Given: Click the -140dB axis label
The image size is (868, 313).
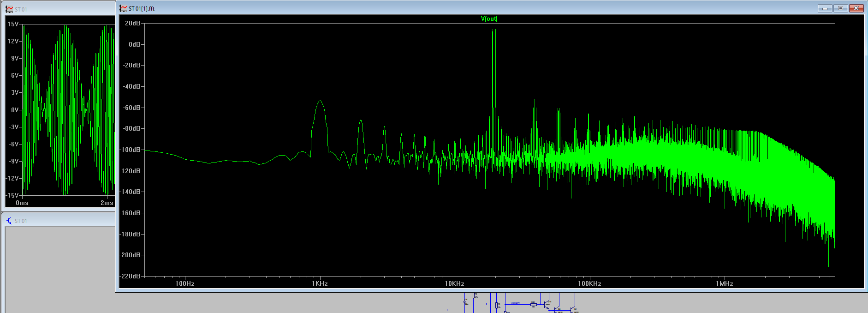Looking at the screenshot, I should click(x=131, y=192).
